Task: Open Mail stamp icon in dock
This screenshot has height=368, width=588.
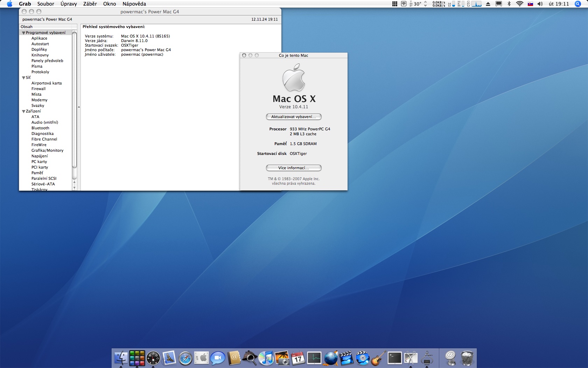Action: click(x=169, y=358)
